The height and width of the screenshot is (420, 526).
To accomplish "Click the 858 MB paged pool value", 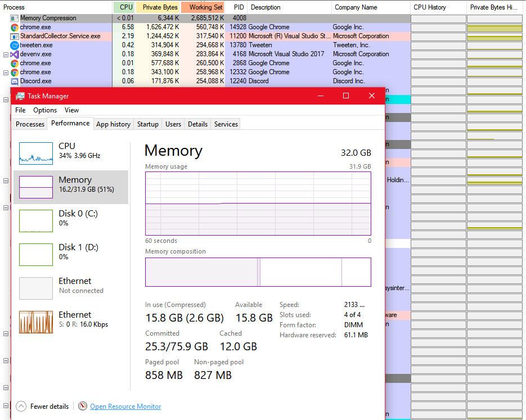I will click(x=164, y=375).
